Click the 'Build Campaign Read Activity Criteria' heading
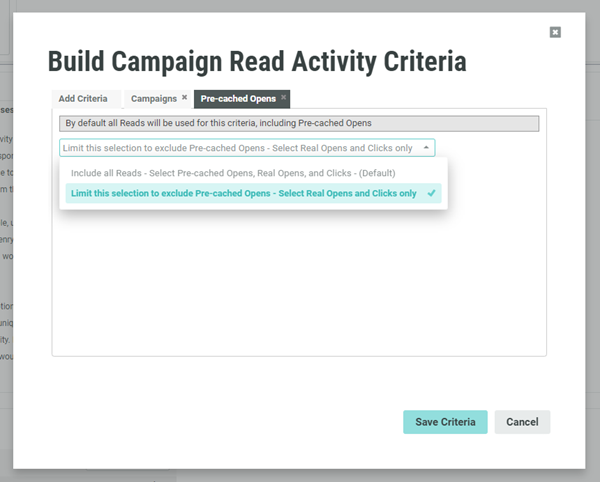This screenshot has width=600, height=482. (257, 62)
